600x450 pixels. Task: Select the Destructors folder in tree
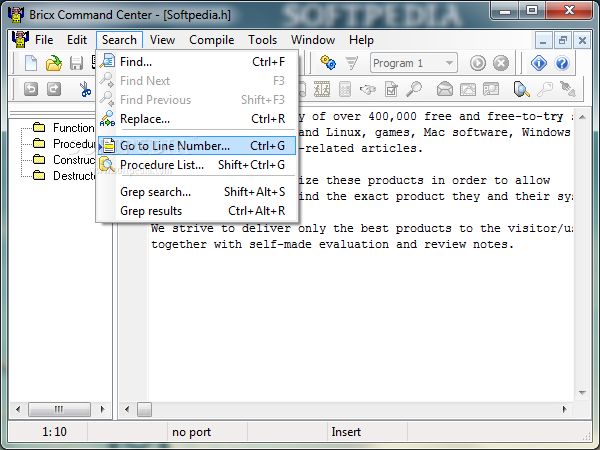(64, 176)
